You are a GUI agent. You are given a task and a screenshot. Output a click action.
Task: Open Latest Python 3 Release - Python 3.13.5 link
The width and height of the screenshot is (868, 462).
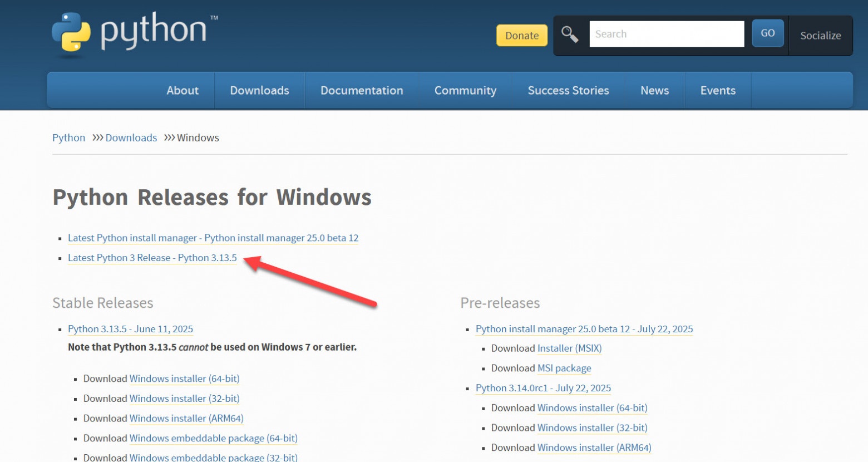(152, 258)
